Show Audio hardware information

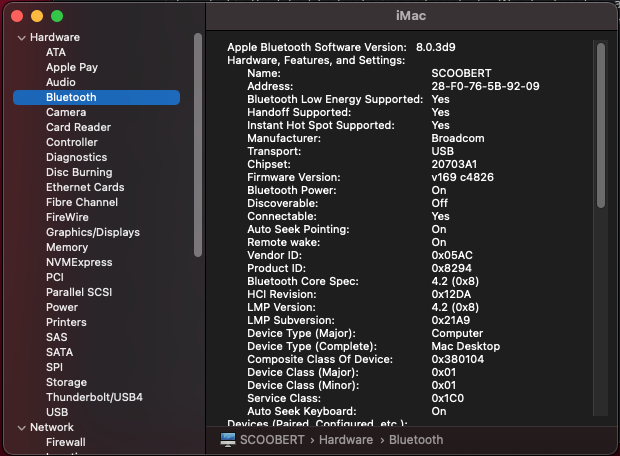pyautogui.click(x=60, y=82)
